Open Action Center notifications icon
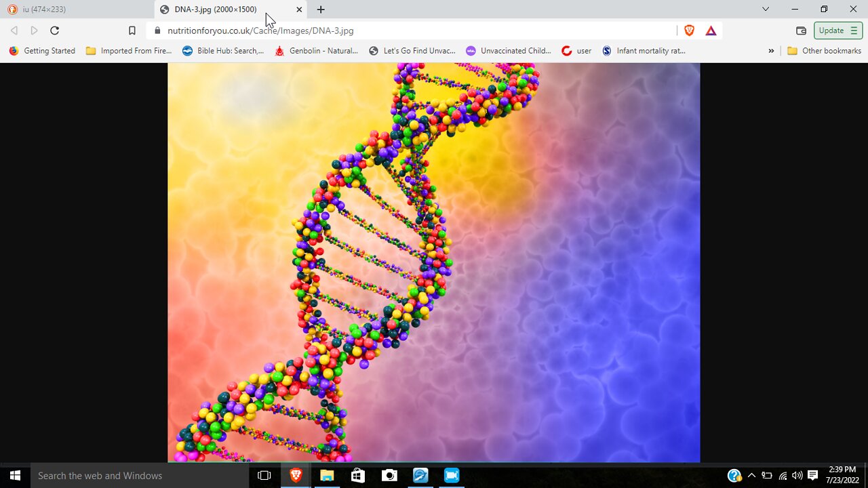The width and height of the screenshot is (868, 488). coord(813,476)
